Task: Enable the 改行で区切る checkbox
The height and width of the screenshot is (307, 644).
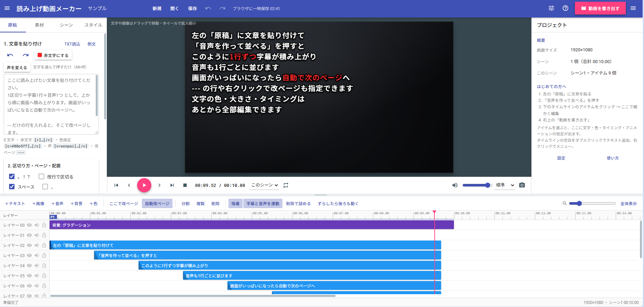Action: click(41, 176)
